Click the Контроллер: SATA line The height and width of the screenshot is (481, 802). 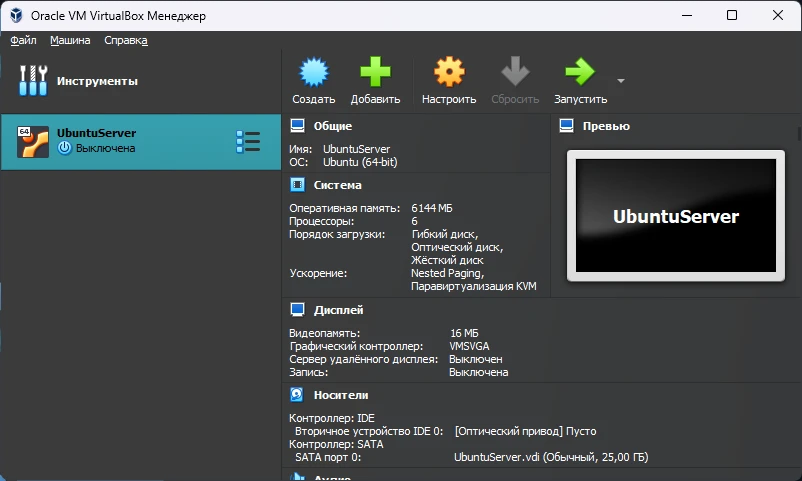(336, 444)
